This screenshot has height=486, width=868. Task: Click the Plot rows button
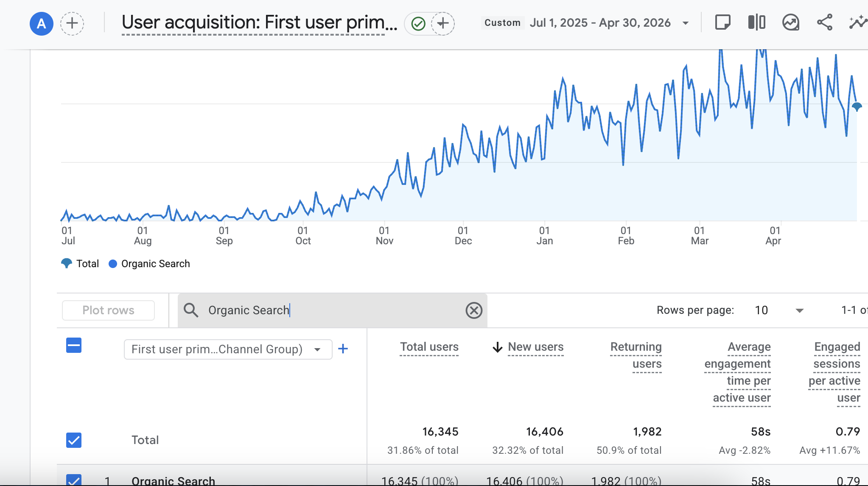(x=108, y=310)
